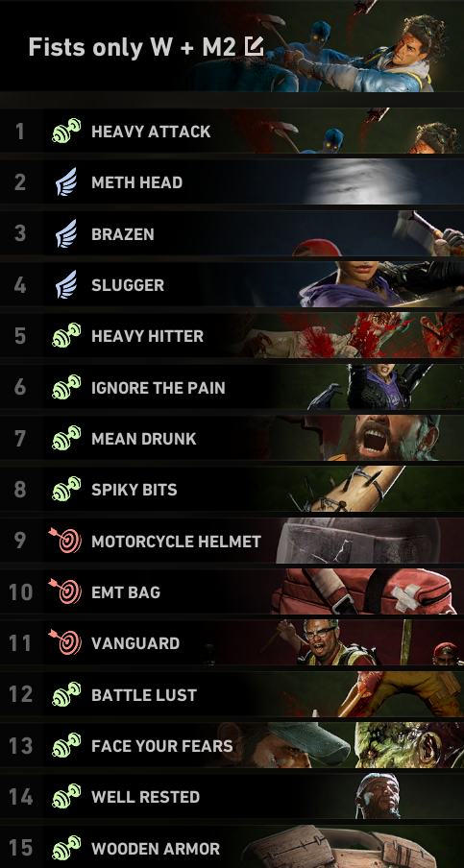Screen dimensions: 464x868
Task: Click the dumbbell icon next to Wooden Armor
Action: [66, 848]
